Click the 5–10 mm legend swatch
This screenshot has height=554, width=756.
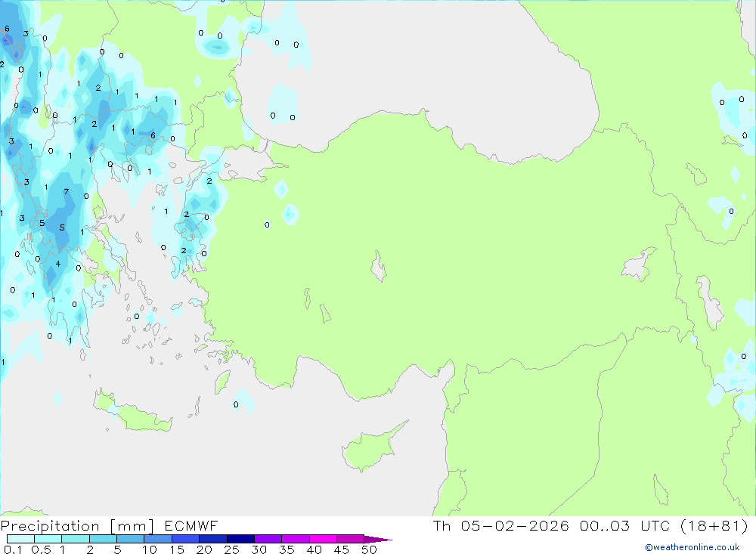point(131,539)
